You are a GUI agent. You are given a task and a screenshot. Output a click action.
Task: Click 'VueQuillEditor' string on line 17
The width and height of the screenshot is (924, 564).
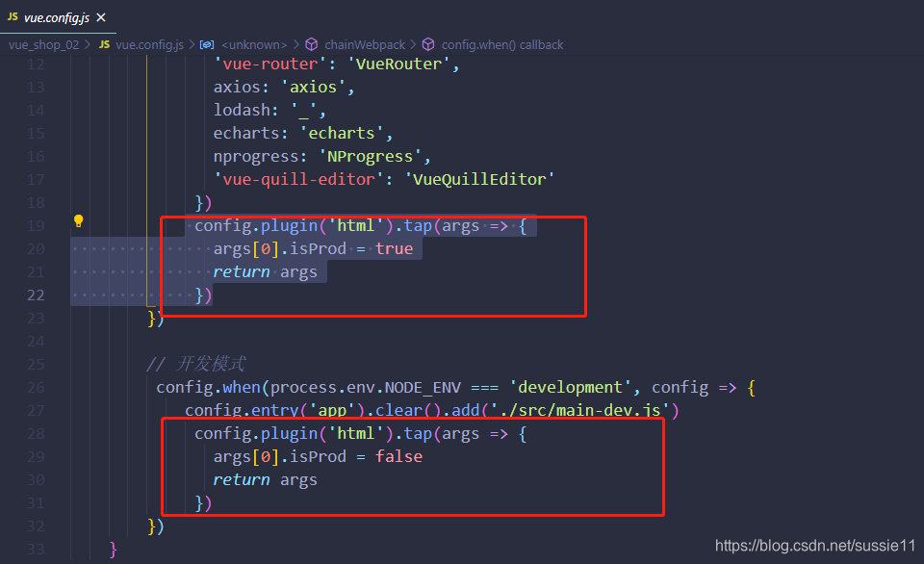(479, 179)
